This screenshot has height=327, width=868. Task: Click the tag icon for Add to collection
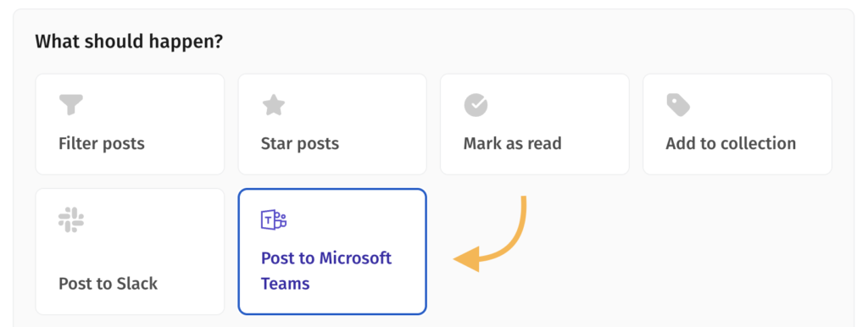point(678,104)
